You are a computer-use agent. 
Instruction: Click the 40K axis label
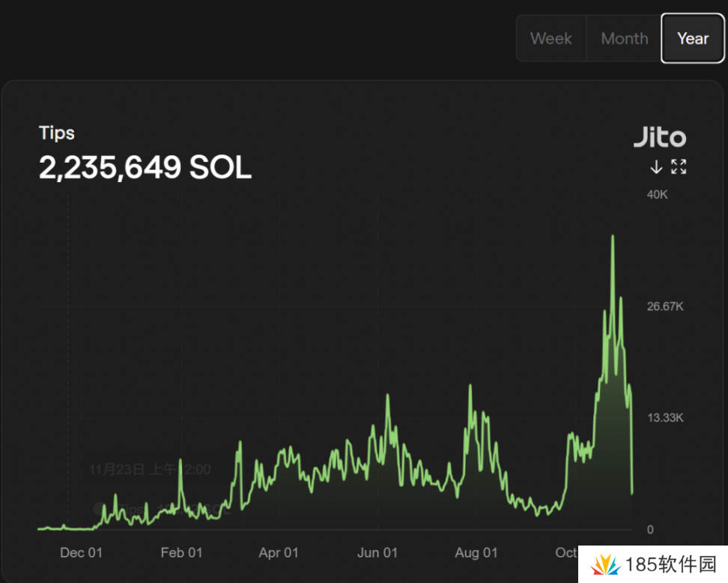pos(657,194)
